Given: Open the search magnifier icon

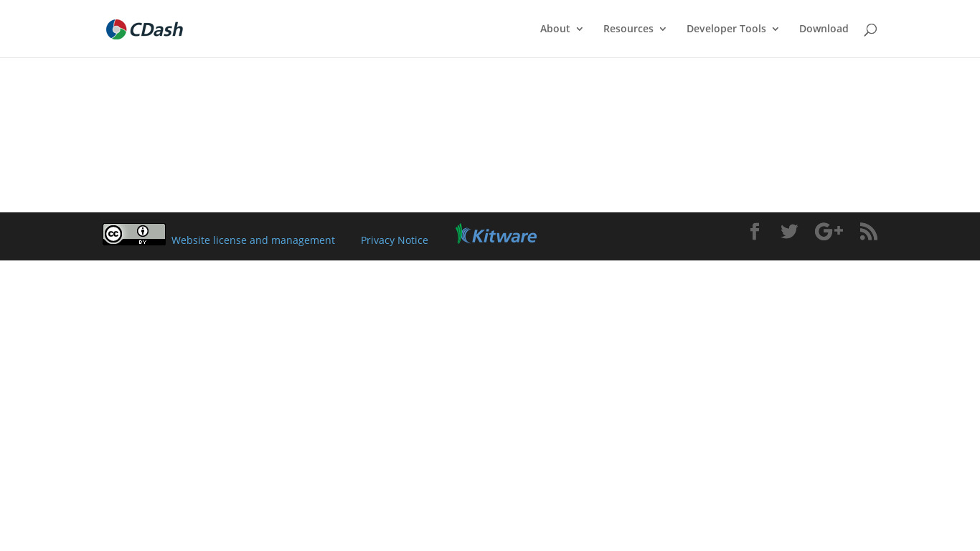Looking at the screenshot, I should [870, 29].
